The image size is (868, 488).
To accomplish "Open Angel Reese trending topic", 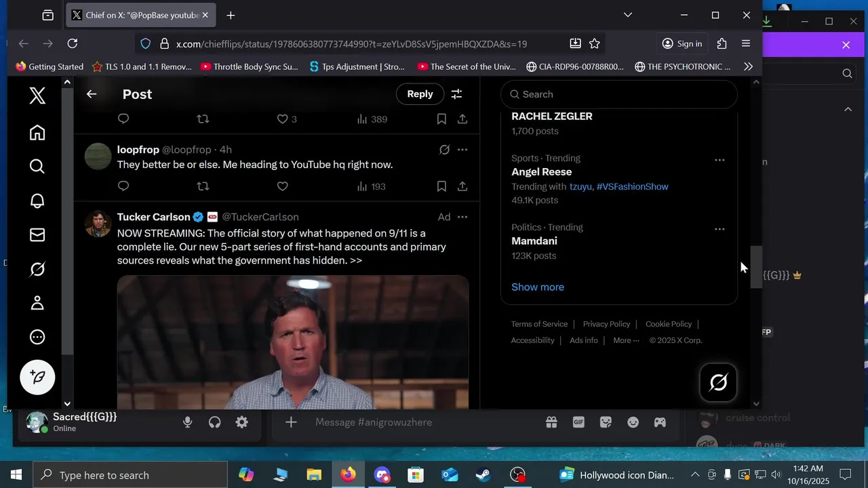I will point(541,172).
